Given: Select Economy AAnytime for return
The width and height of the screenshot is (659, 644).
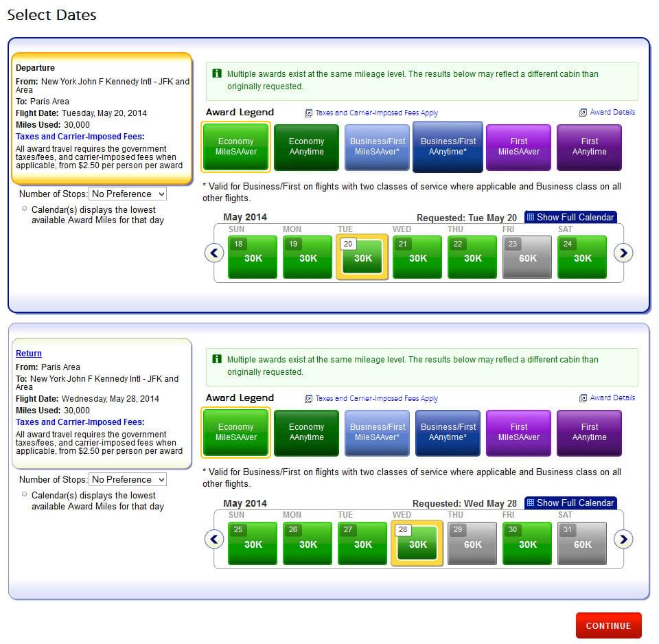Looking at the screenshot, I should 306,432.
